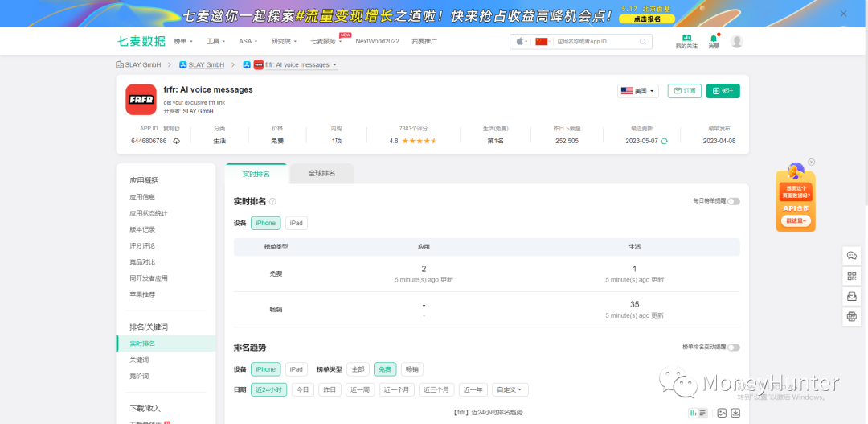
Task: Open 同开发者应用 in sidebar
Action: 149,278
